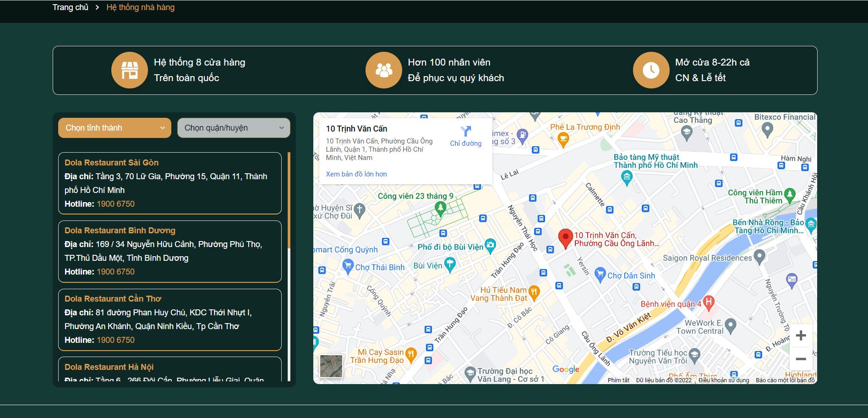Click the Hệ thống 8 cửa hàng text

[200, 62]
